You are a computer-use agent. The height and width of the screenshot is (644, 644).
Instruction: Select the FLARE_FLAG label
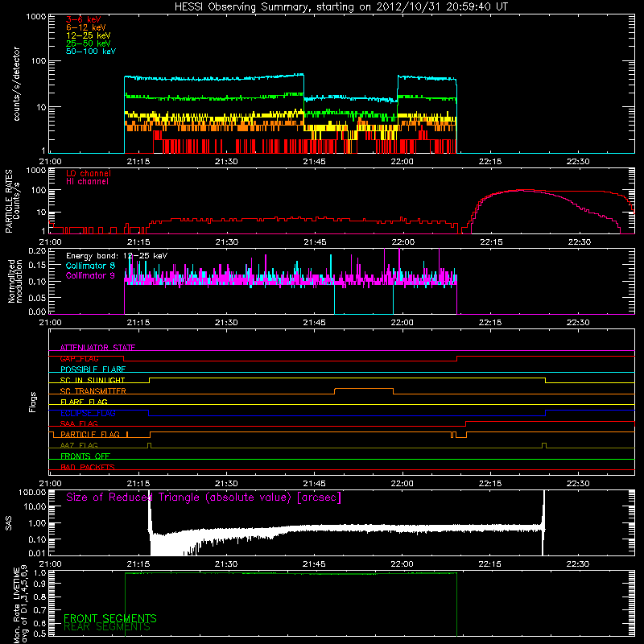(84, 402)
